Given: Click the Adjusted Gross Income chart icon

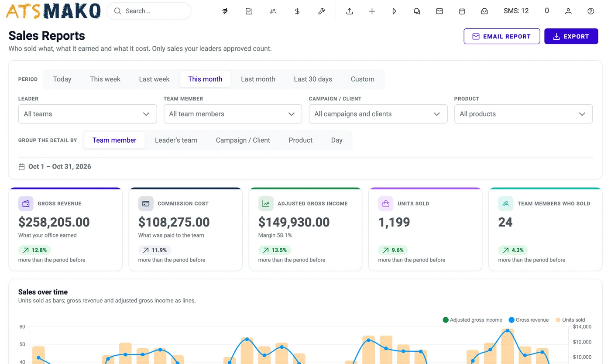Looking at the screenshot, I should tap(266, 204).
